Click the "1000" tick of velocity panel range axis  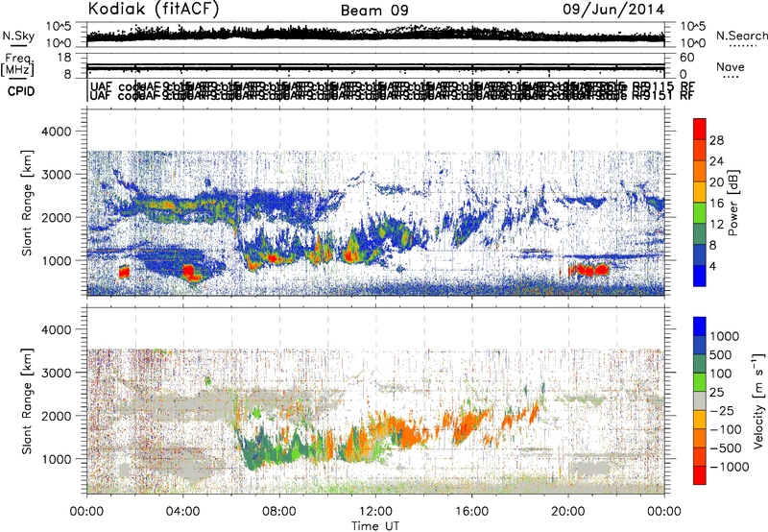tap(57, 459)
